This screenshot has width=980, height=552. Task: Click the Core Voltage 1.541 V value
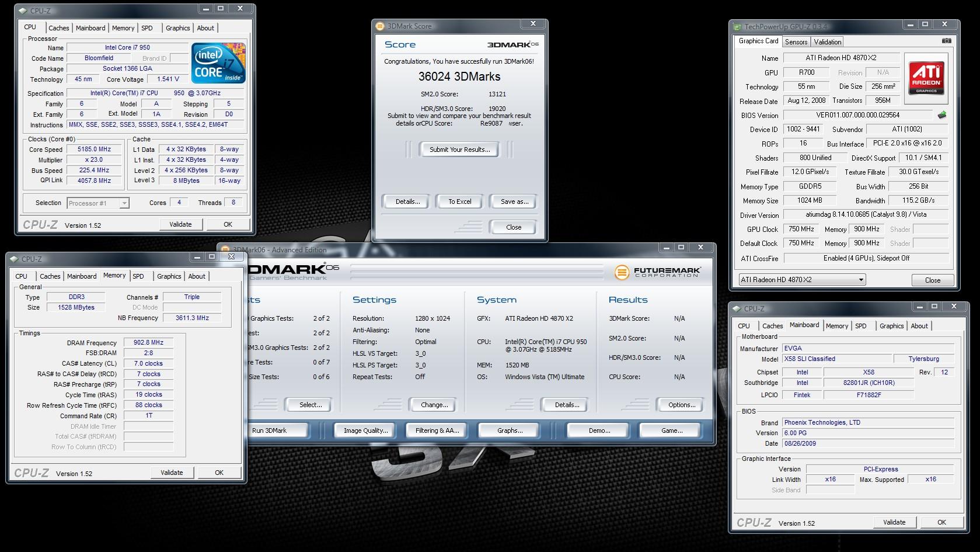168,79
